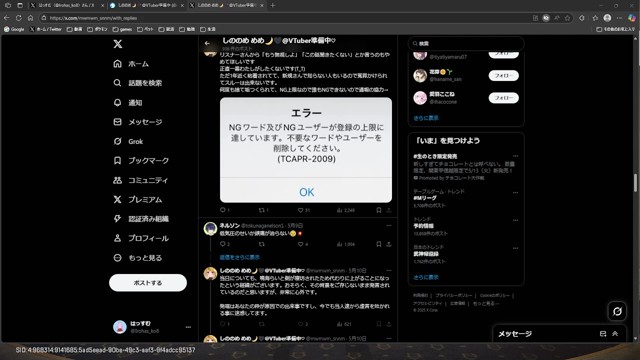Bookmark the post with 2,249 views
Viewport: 640px width, 360px height.
[378, 210]
